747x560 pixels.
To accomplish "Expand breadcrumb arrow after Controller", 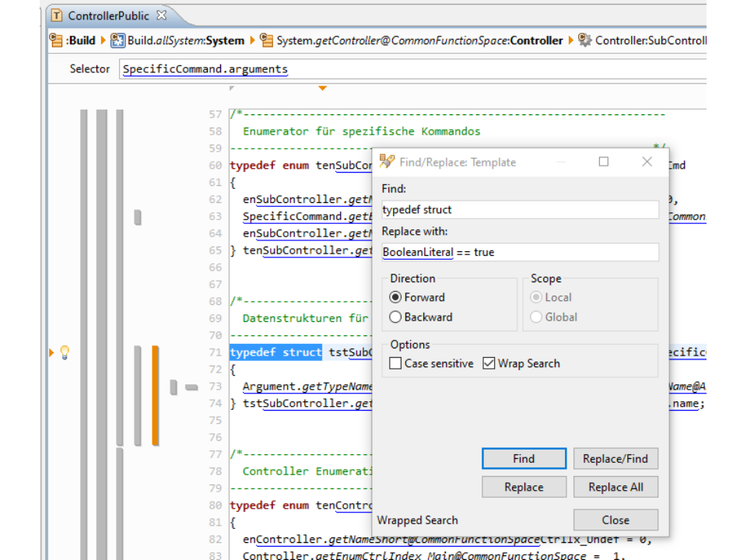I will [x=570, y=40].
